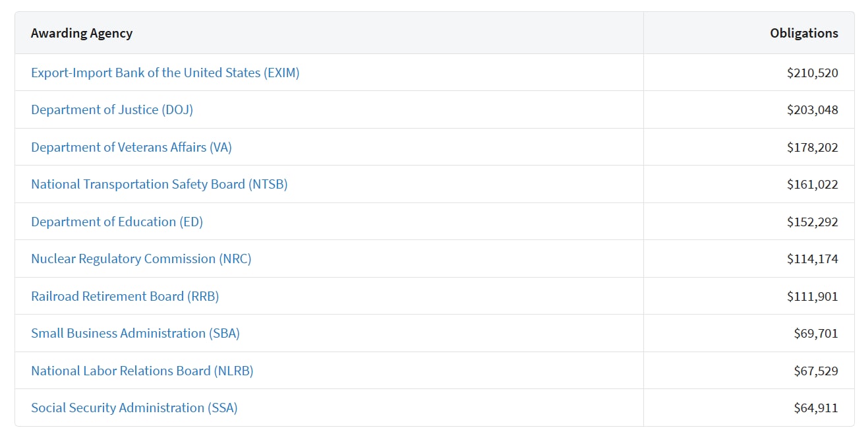Open Nuclear Regulatory Commission (NRC) link

pos(141,259)
